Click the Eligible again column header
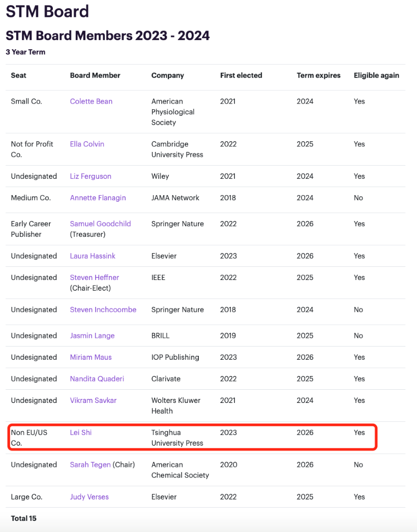The image size is (417, 532). click(x=376, y=75)
